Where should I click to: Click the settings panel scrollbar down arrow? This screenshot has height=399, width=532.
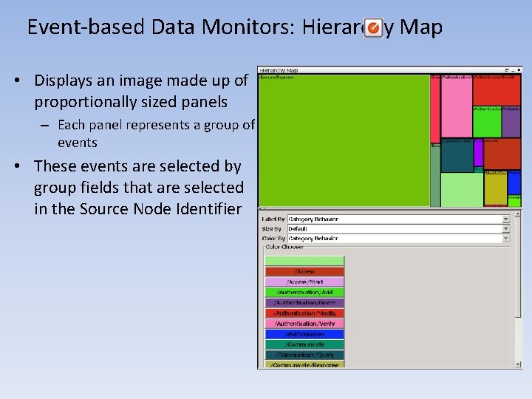518,364
